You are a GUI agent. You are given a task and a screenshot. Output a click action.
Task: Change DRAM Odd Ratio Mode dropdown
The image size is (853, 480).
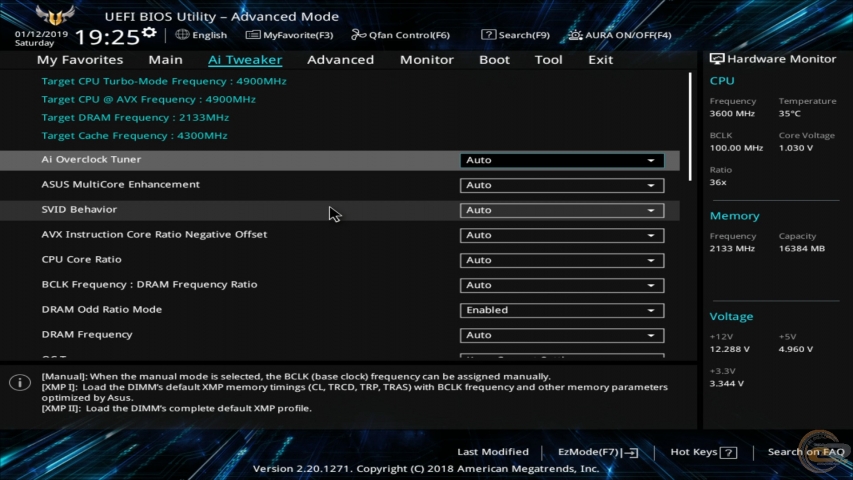pyautogui.click(x=562, y=310)
